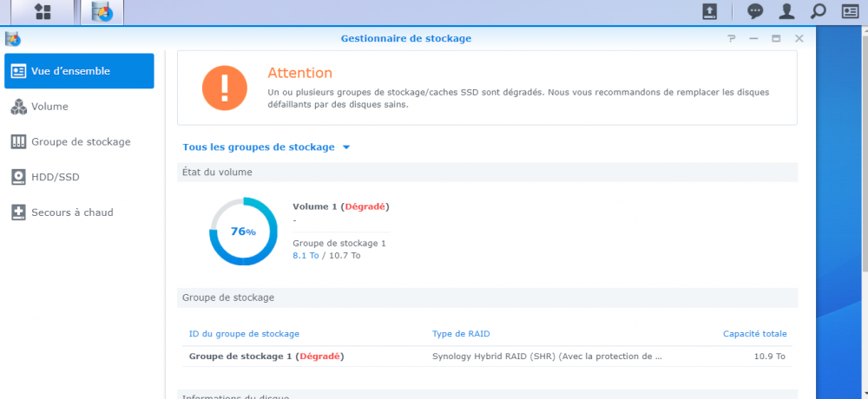Maximize the Gestionnaire de stockage window
The image size is (868, 399).
[776, 39]
